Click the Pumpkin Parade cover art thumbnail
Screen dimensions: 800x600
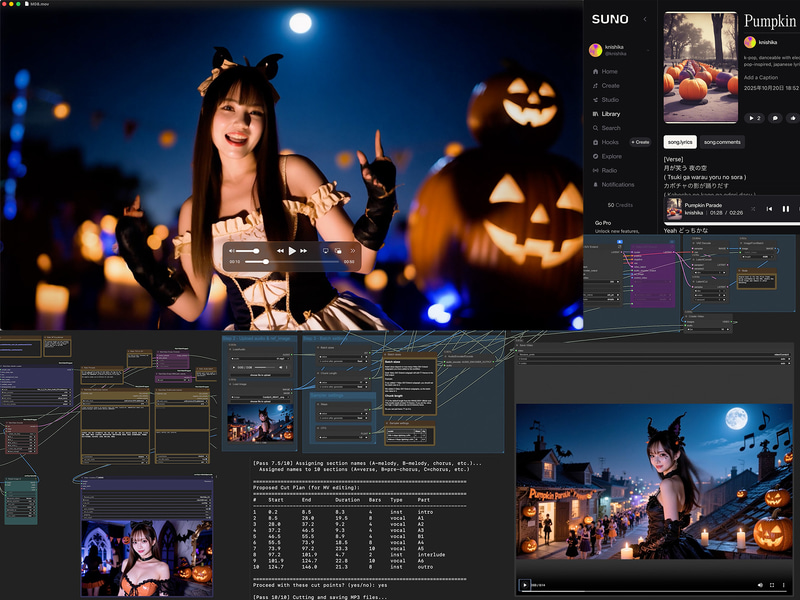pyautogui.click(x=673, y=208)
